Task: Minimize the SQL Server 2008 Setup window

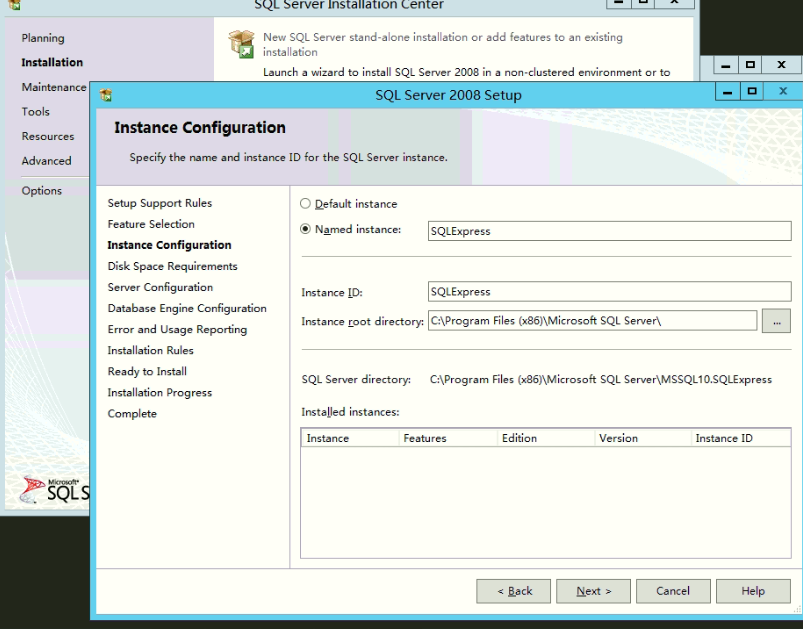Action: [x=727, y=92]
